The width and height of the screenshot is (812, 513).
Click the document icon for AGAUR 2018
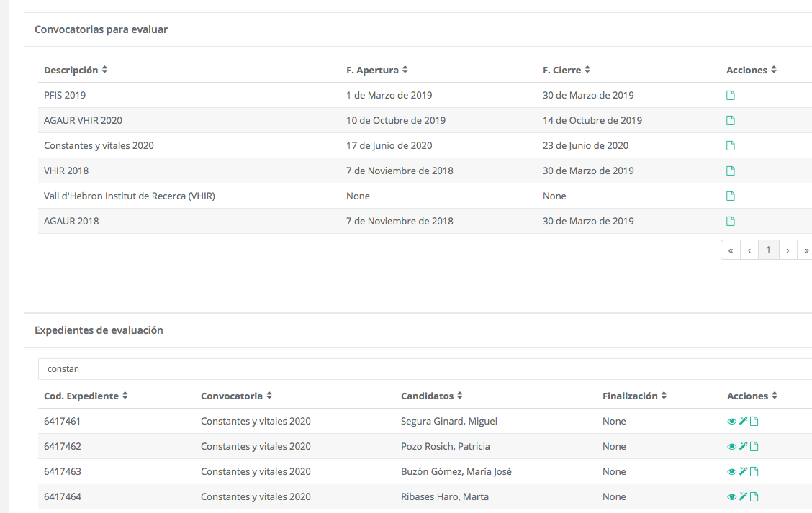[x=731, y=222]
